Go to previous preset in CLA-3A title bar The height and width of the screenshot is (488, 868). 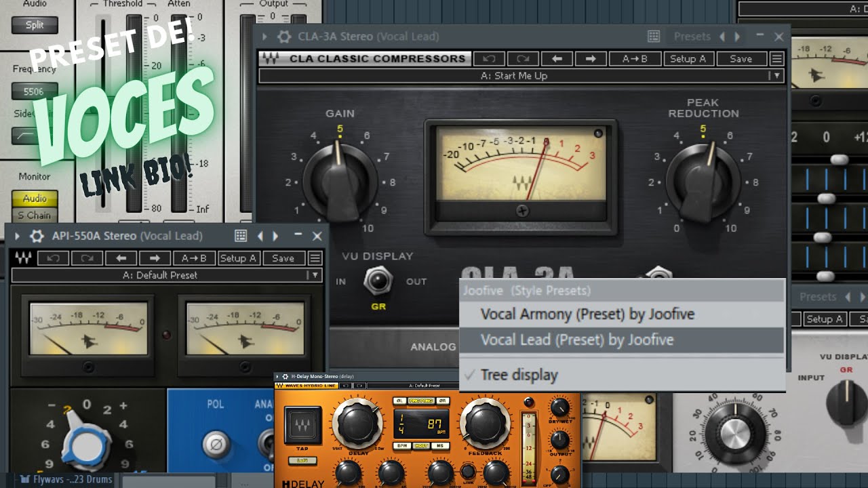coord(722,37)
